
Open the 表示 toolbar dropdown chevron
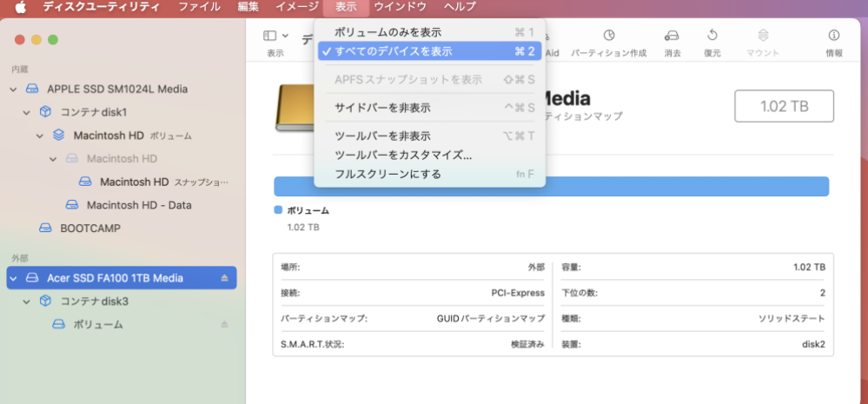click(x=285, y=36)
